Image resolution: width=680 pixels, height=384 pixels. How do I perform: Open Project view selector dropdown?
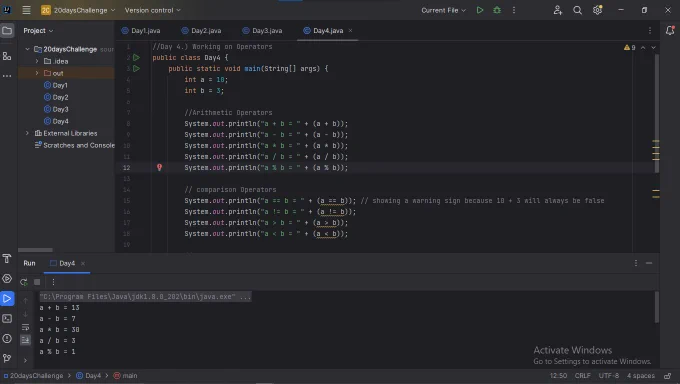coord(38,31)
